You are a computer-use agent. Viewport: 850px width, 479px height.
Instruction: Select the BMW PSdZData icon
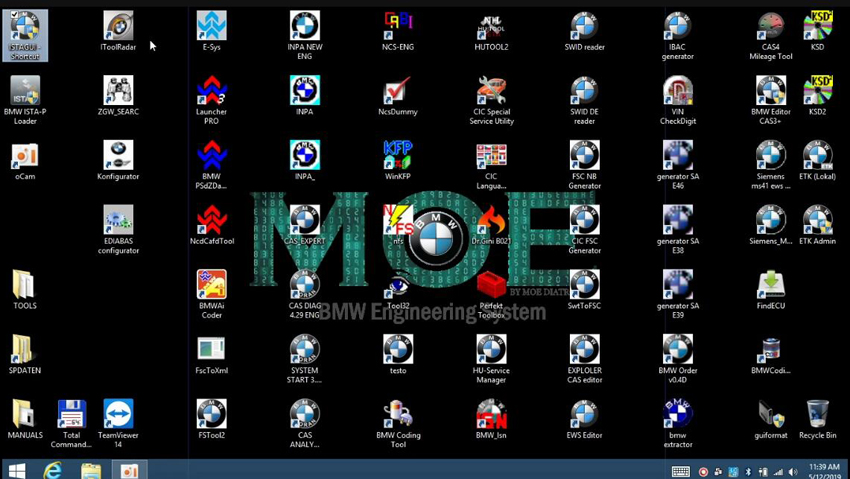point(211,165)
